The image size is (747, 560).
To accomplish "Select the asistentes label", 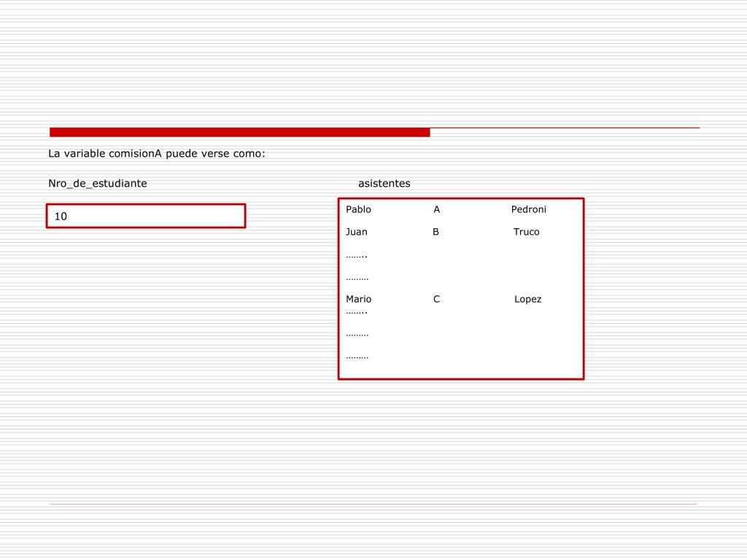I will click(x=384, y=183).
